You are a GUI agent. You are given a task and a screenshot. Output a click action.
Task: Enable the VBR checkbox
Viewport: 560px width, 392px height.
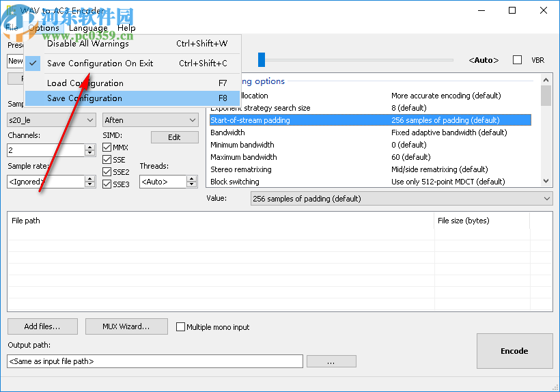coord(517,60)
